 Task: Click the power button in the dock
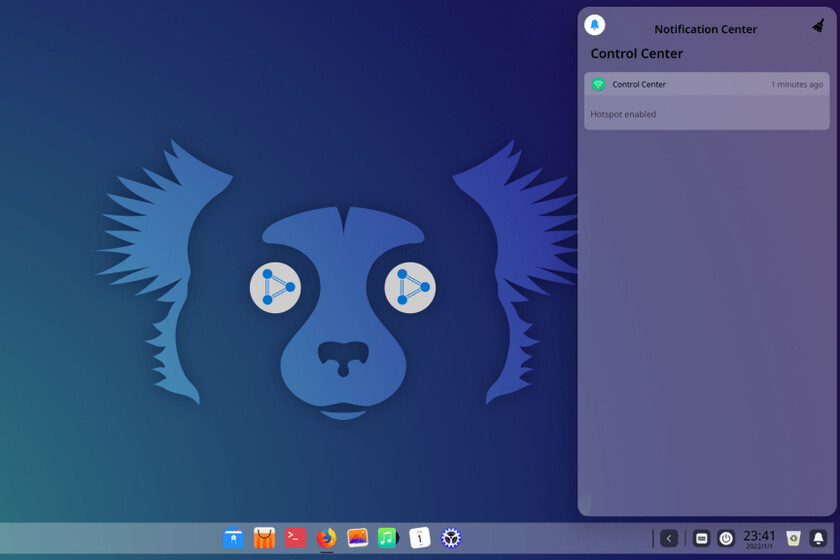726,538
